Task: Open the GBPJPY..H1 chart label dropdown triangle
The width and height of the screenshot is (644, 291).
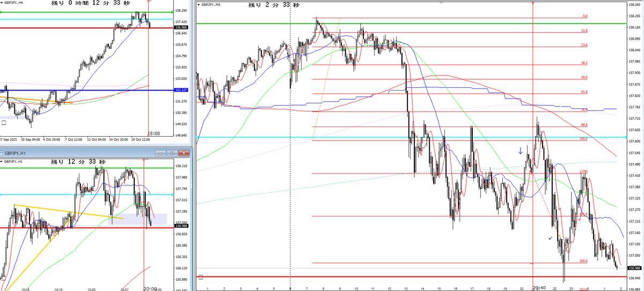Action: point(1,161)
